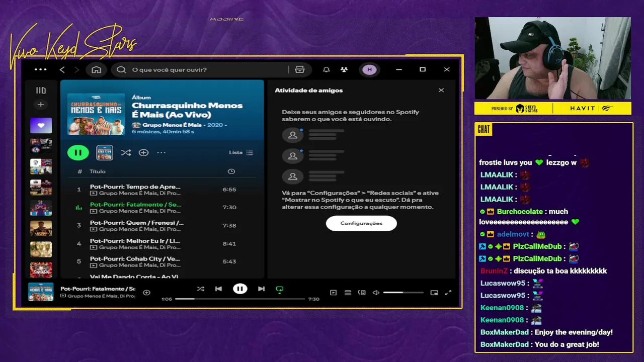Image resolution: width=644 pixels, height=362 pixels.
Task: Skip to previous track
Action: (218, 289)
